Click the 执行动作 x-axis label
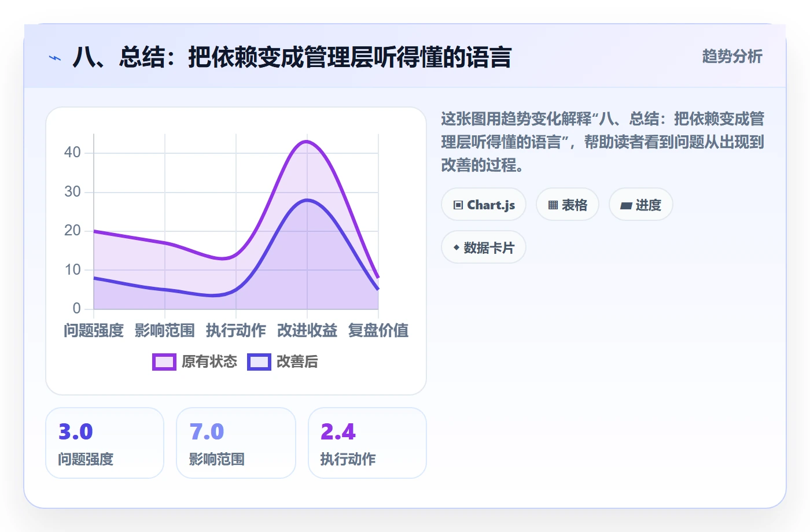 coord(236,331)
